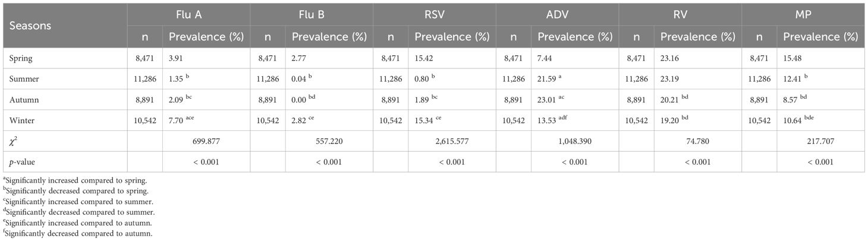The image size is (868, 241).
Task: Click the RSV column header
Action: point(435,15)
